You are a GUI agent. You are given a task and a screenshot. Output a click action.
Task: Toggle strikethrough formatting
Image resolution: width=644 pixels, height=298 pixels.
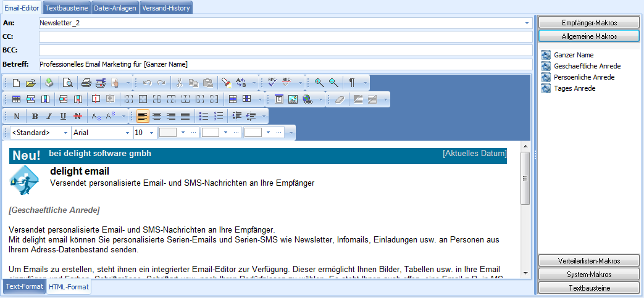click(77, 116)
